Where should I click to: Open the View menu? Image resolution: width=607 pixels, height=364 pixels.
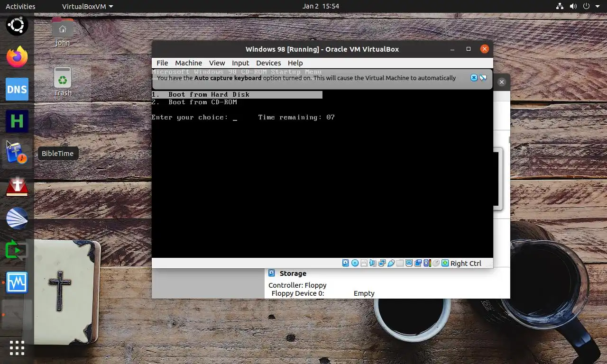tap(217, 63)
